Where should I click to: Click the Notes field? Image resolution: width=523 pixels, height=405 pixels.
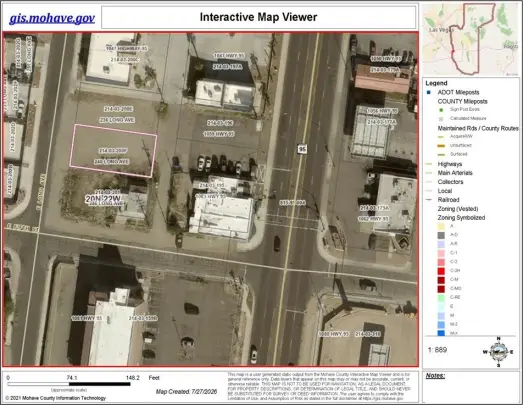click(x=471, y=387)
